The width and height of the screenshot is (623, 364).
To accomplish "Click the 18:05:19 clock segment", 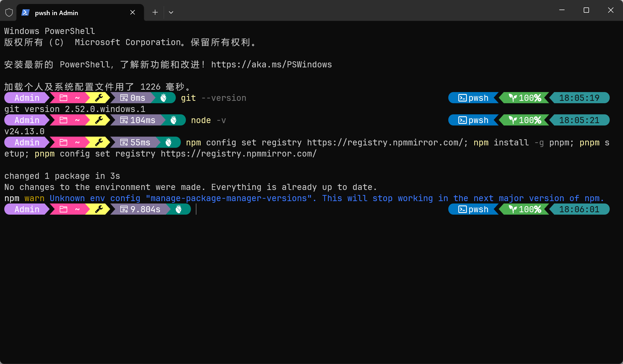I will 579,98.
